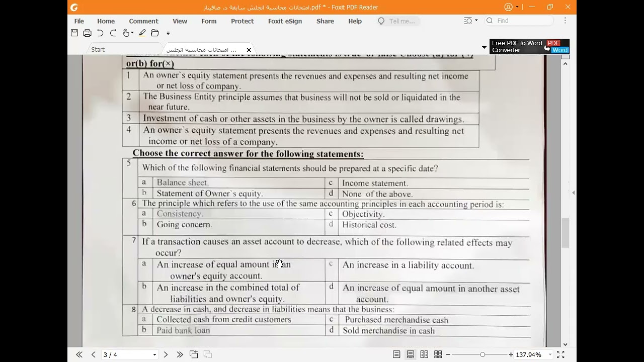This screenshot has height=362, width=644.
Task: Select facing two-page view mode
Action: tap(424, 354)
